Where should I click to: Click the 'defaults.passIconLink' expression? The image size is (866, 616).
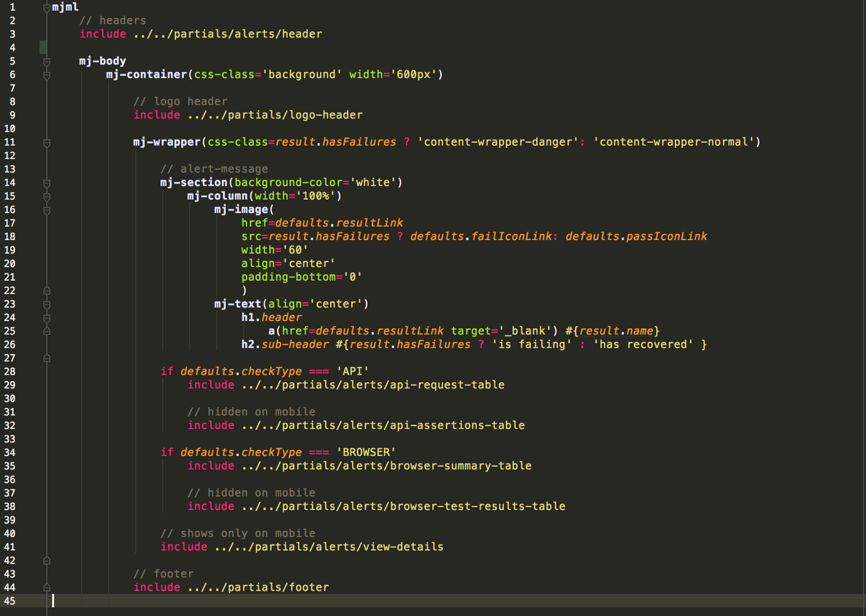(637, 237)
